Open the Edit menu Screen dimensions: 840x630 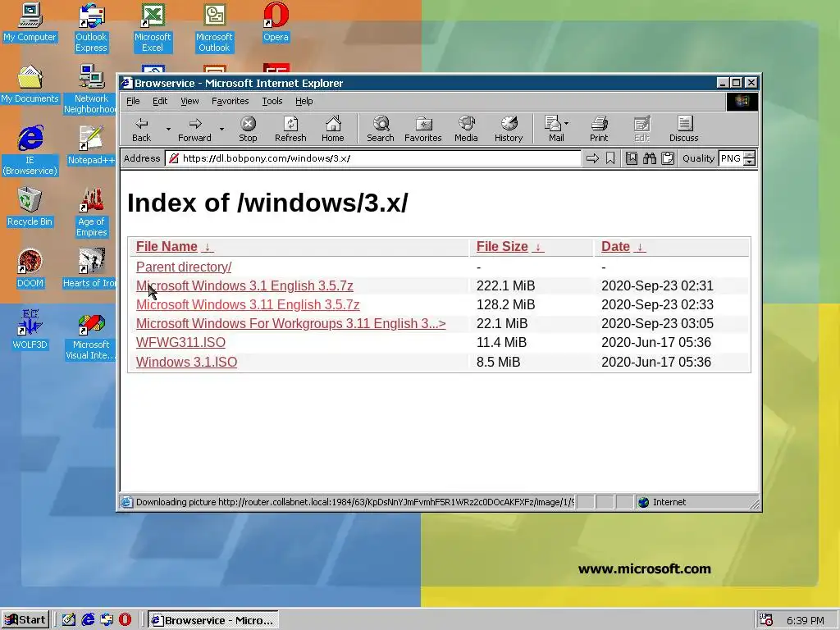tap(160, 101)
